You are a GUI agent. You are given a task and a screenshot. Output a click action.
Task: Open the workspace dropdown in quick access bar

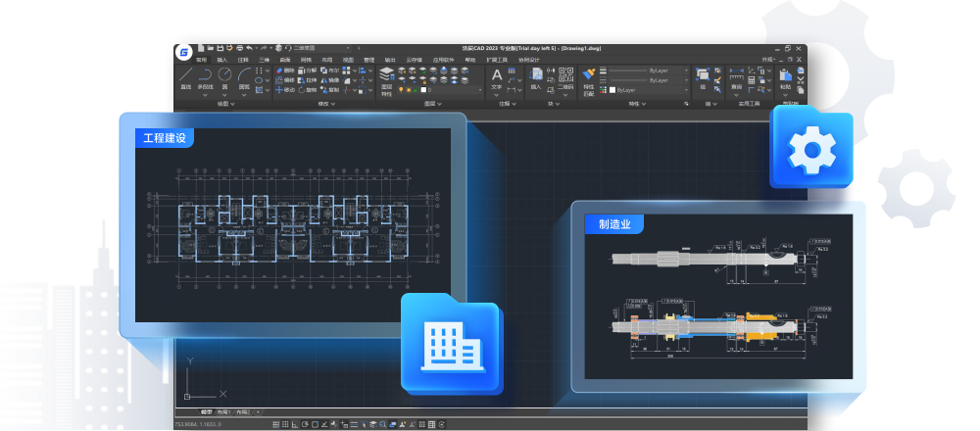point(320,48)
